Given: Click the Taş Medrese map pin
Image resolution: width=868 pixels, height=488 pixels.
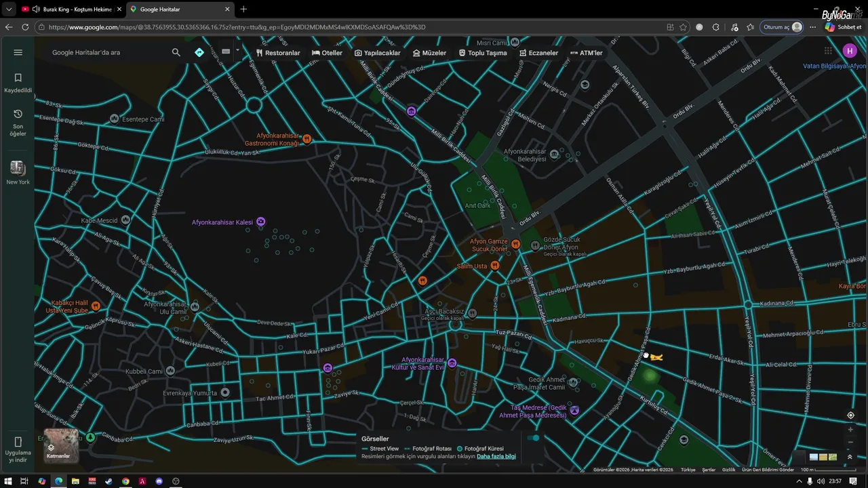Looking at the screenshot, I should pyautogui.click(x=575, y=410).
